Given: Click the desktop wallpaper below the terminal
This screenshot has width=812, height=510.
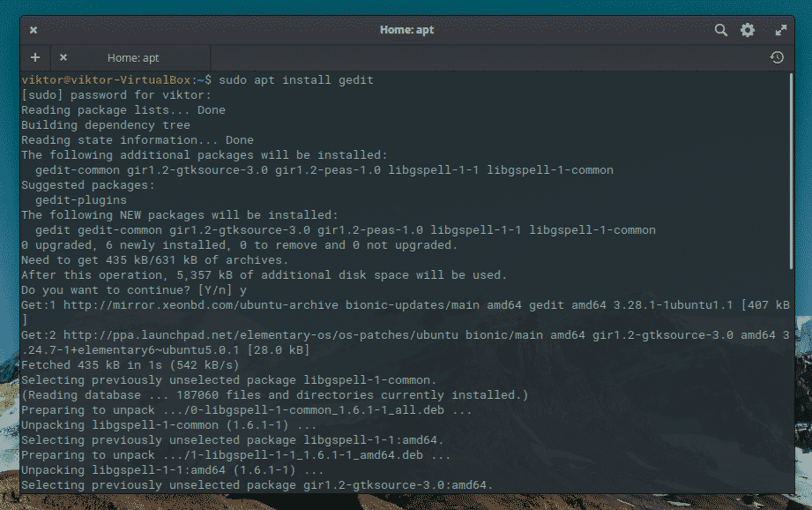Looking at the screenshot, I should click(406, 501).
